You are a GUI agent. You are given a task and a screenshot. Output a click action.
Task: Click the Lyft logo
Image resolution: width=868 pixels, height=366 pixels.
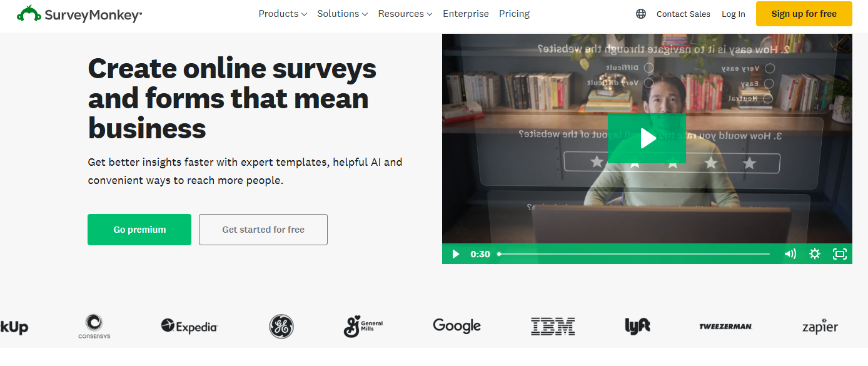point(637,326)
